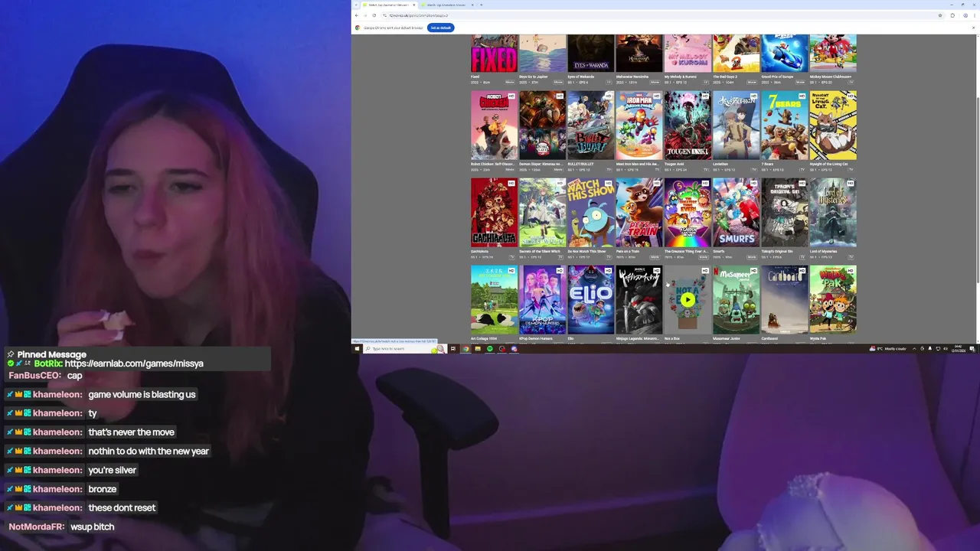Open the Chrome extensions puzzle icon

tap(952, 15)
